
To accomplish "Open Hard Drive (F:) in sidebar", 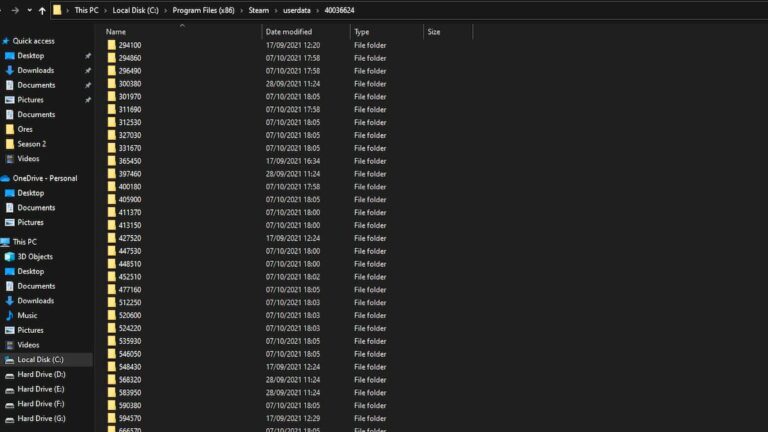I will tap(41, 404).
